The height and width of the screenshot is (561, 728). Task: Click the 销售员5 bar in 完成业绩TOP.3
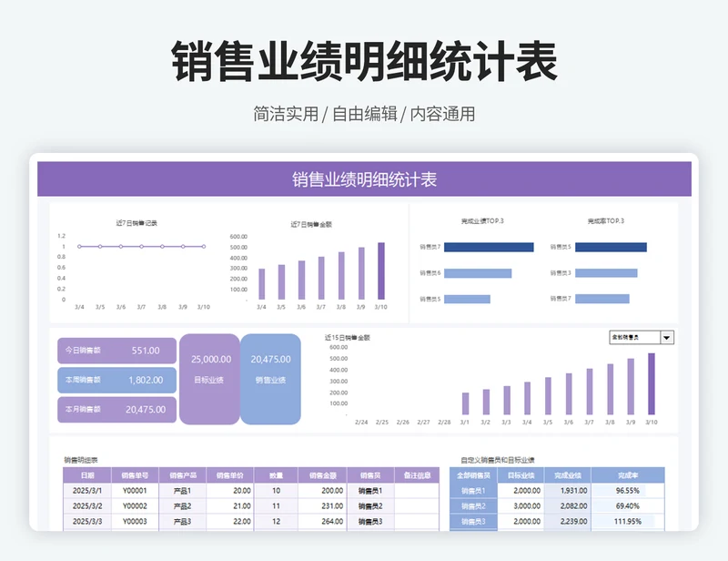click(467, 299)
